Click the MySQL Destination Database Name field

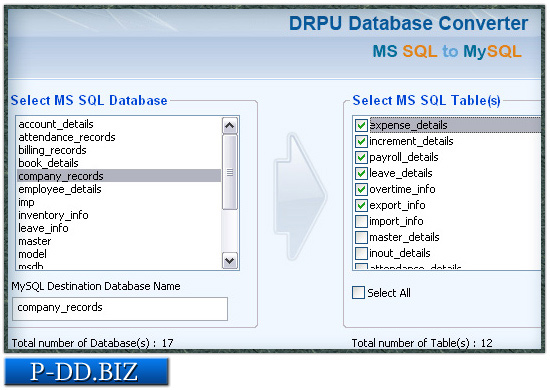120,309
